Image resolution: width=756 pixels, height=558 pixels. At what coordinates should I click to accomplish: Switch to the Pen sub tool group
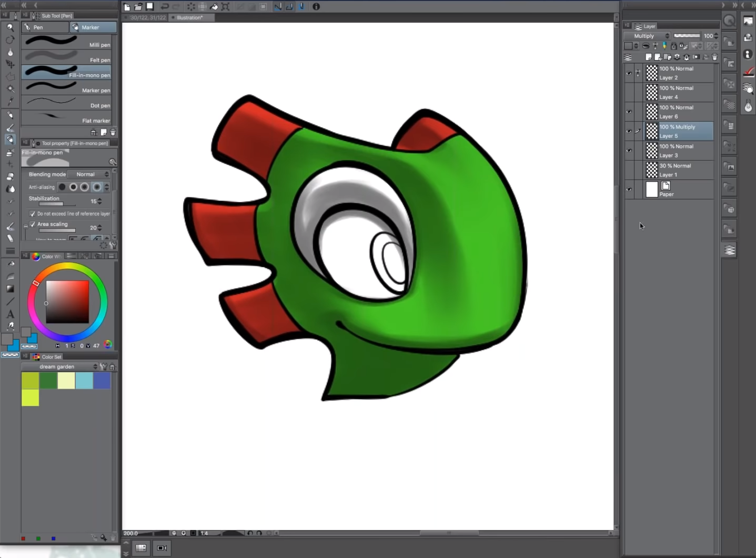(x=45, y=27)
